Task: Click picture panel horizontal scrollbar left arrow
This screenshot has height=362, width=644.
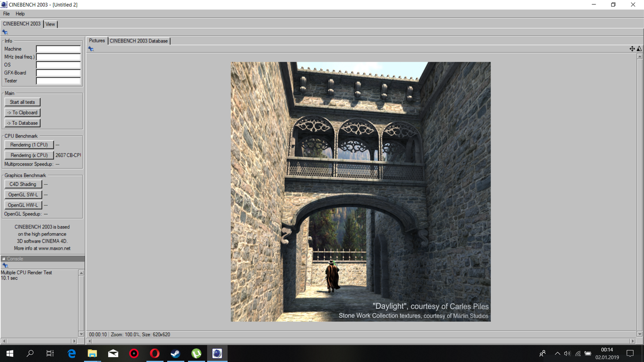Action: pos(89,341)
